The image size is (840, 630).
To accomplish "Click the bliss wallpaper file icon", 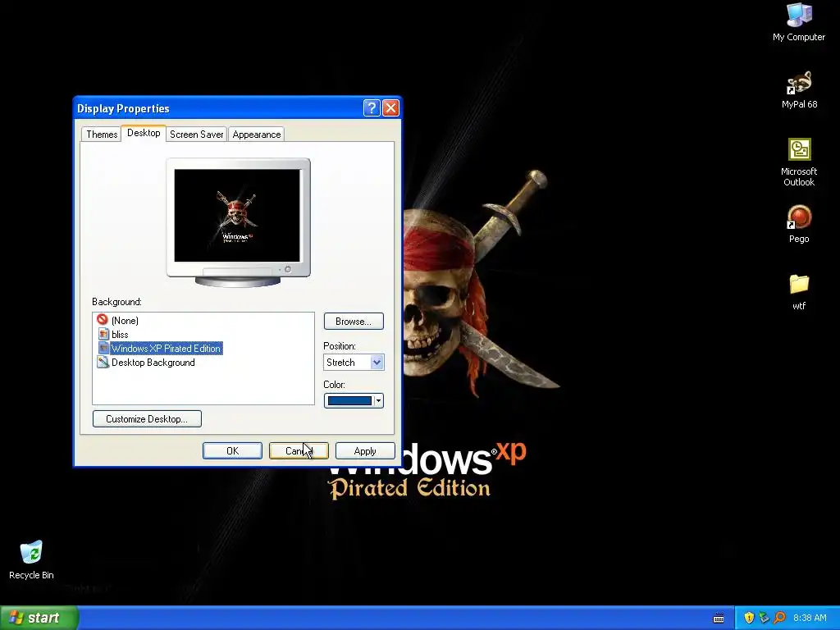I will pyautogui.click(x=103, y=335).
